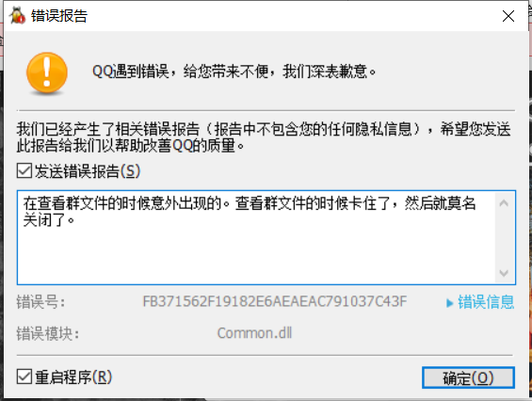Viewport: 532px width, 401px height.
Task: Open the 错误信息 link
Action: click(486, 301)
